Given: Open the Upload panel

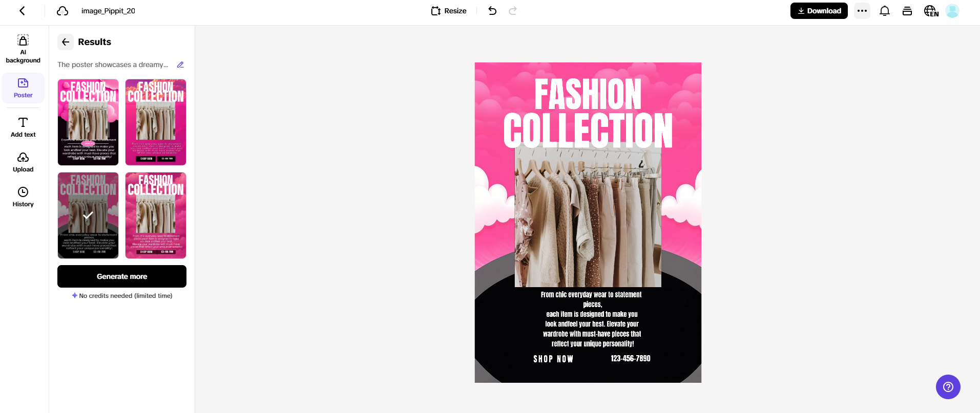Looking at the screenshot, I should pyautogui.click(x=23, y=162).
